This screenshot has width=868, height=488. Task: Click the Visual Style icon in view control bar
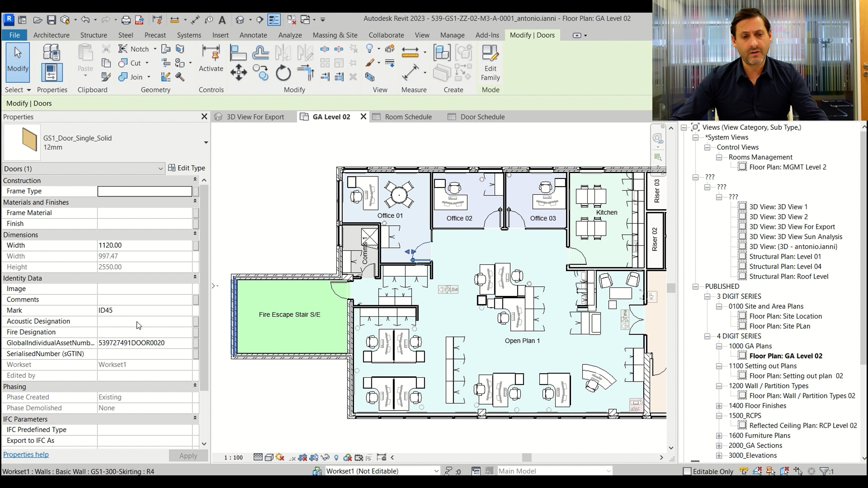click(269, 457)
